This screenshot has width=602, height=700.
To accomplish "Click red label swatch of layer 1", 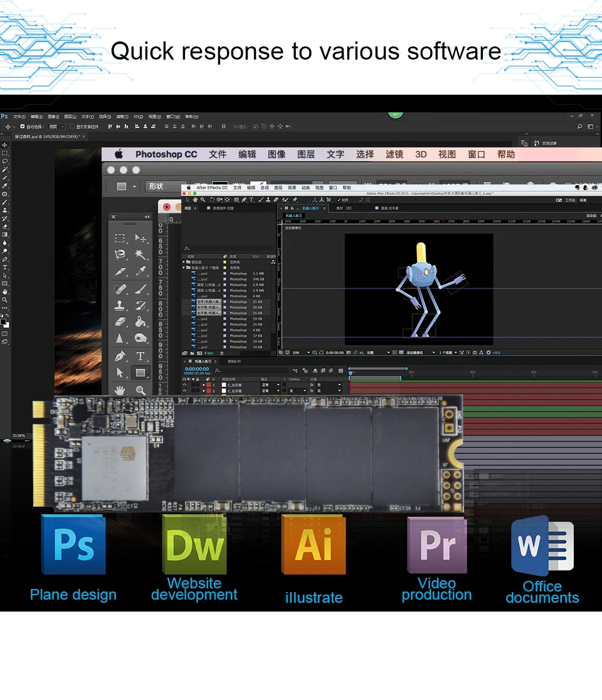I will [x=208, y=385].
